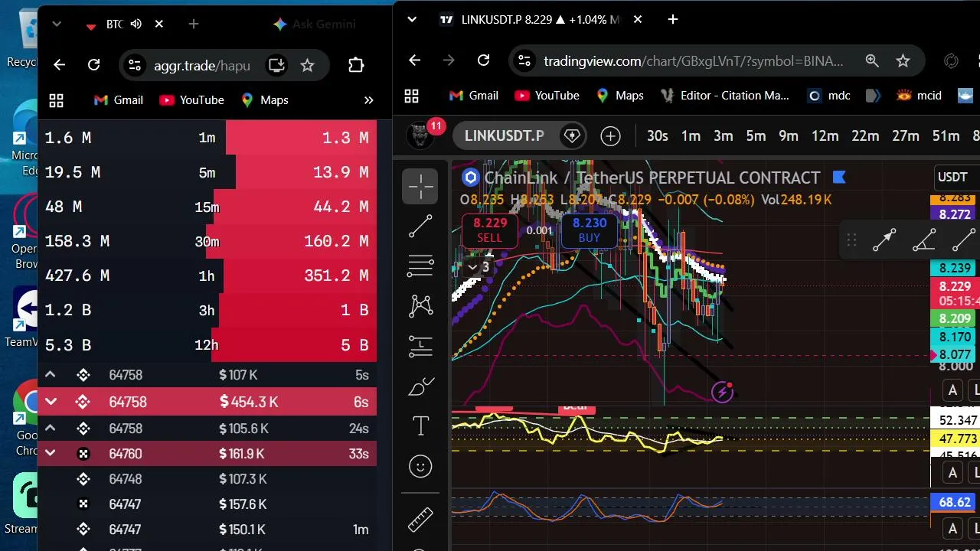The height and width of the screenshot is (551, 980).
Task: Open the tab search chevron in aggr.trade window
Action: 57,24
